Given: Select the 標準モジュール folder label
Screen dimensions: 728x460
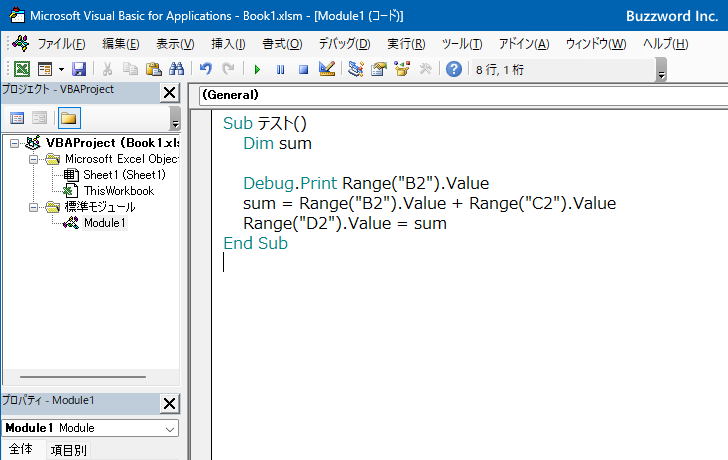Looking at the screenshot, I should (100, 207).
